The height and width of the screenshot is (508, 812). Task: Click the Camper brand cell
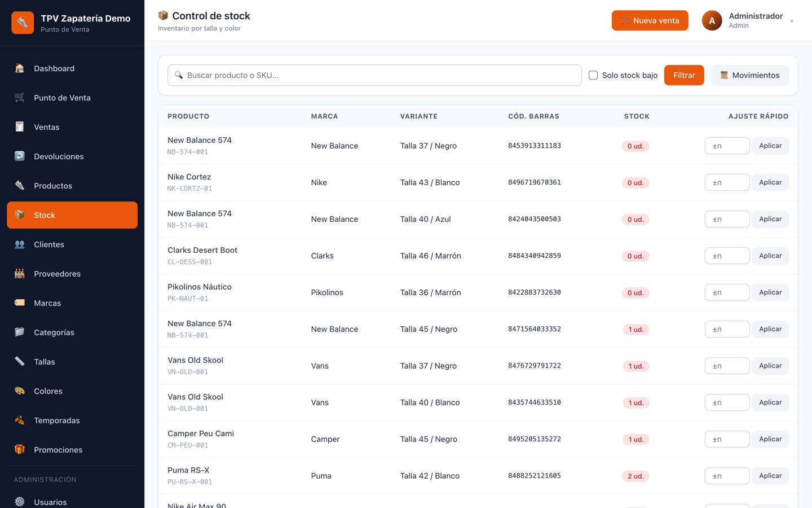point(325,439)
